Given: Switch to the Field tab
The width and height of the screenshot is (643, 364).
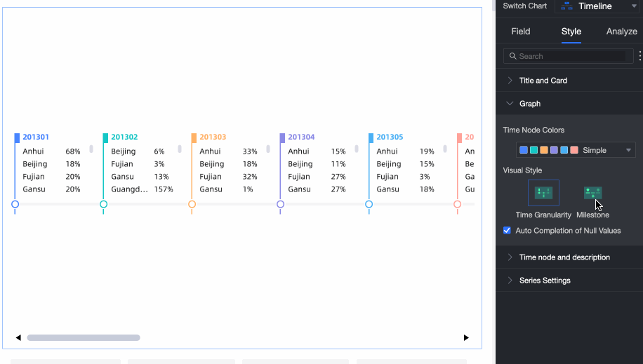Looking at the screenshot, I should 520,32.
